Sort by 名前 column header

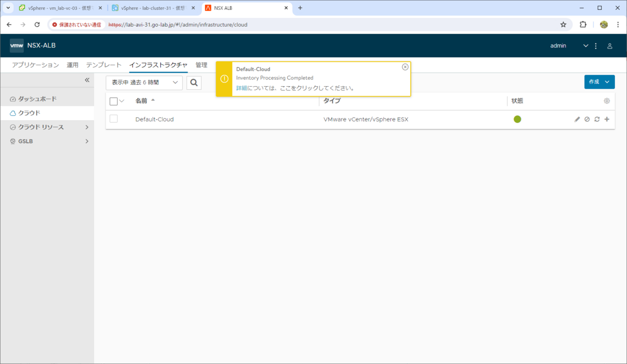click(x=142, y=101)
